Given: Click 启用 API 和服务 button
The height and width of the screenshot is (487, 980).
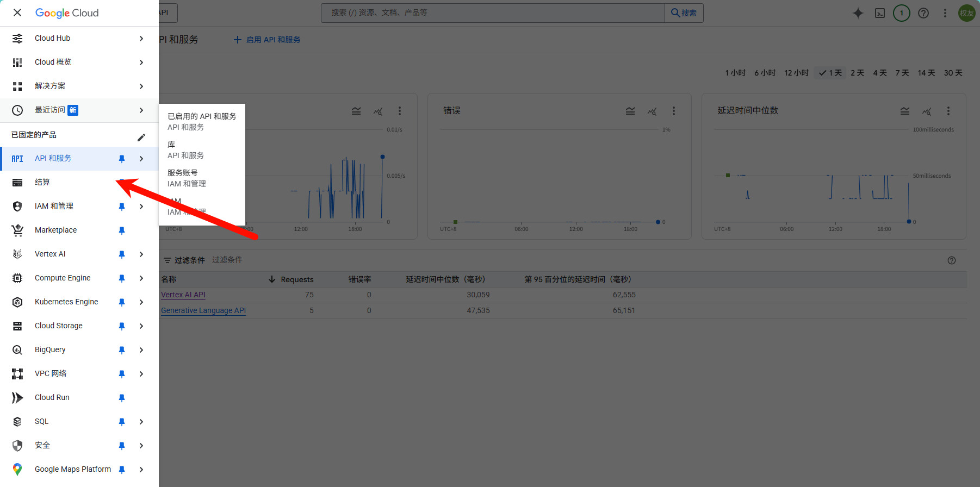Looking at the screenshot, I should (266, 40).
